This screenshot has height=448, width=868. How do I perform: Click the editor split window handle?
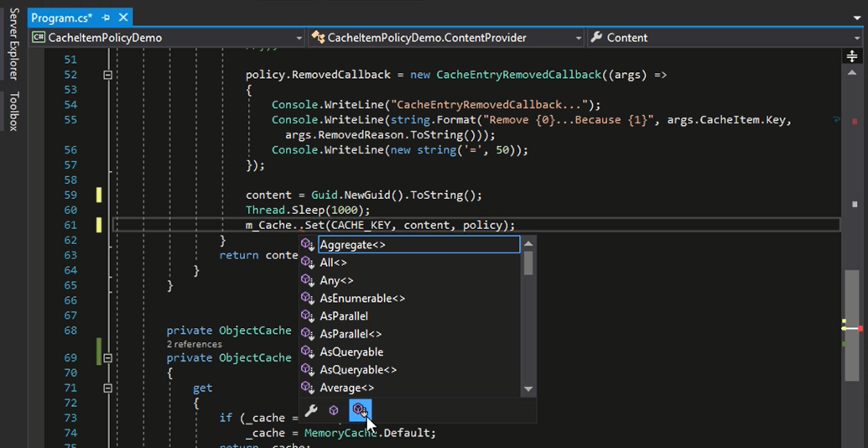852,56
